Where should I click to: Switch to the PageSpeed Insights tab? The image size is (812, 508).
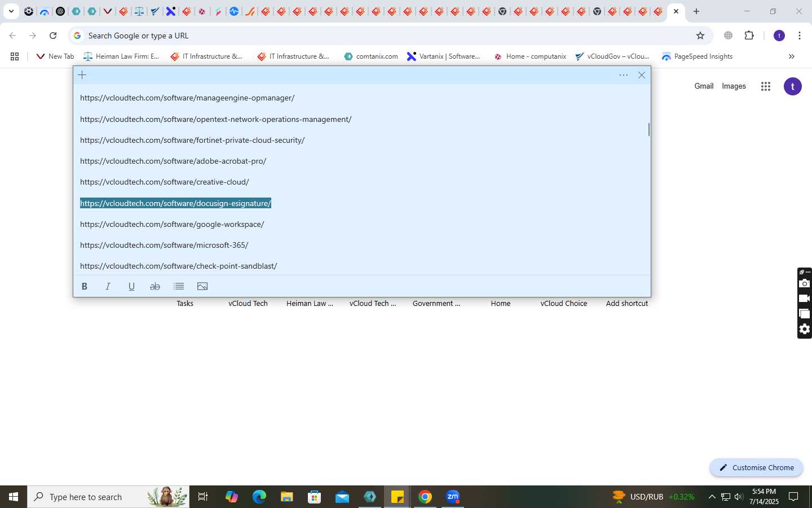tap(45, 11)
